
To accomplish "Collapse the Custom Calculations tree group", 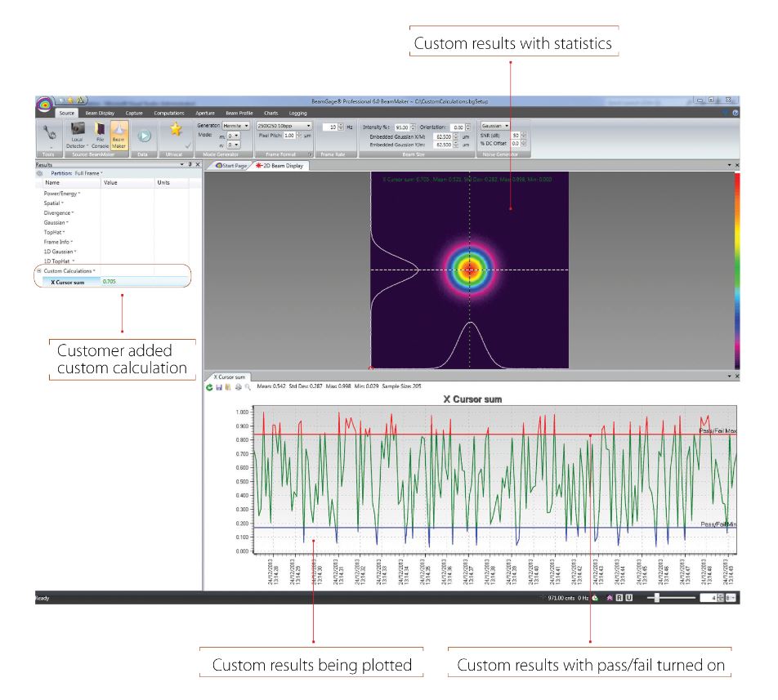I will click(38, 270).
